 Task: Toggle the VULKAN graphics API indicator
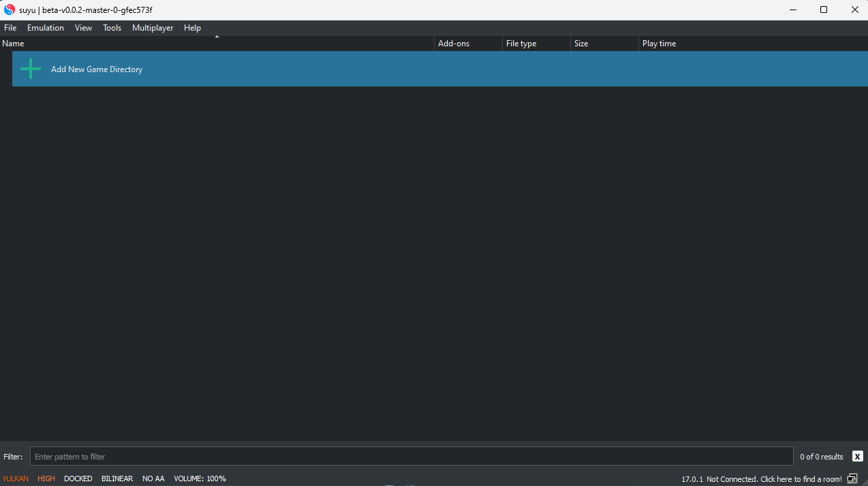[16, 479]
